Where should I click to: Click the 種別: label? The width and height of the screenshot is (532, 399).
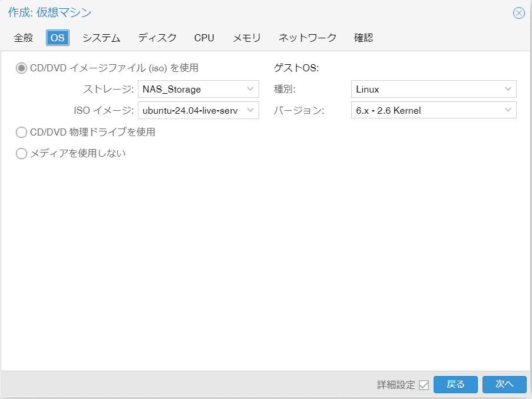[285, 89]
